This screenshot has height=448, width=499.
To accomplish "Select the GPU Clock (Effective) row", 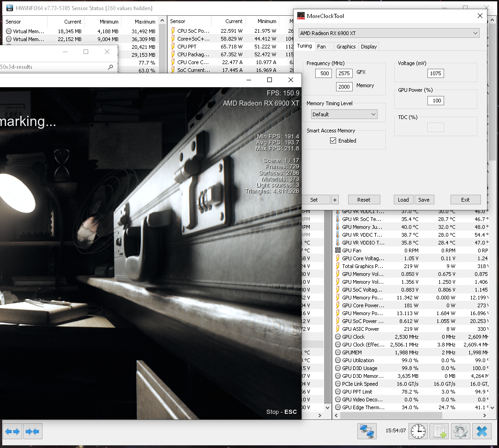I will coord(411,345).
